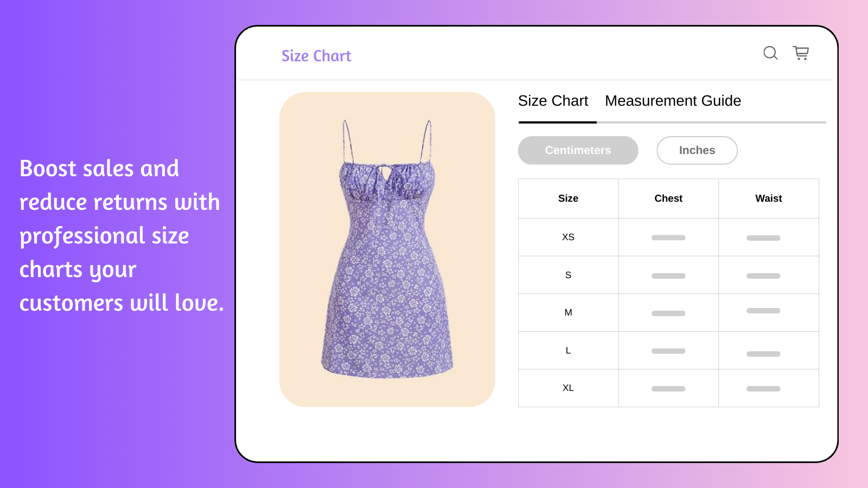This screenshot has width=868, height=488.
Task: Click the Chest column header
Action: pyautogui.click(x=668, y=198)
